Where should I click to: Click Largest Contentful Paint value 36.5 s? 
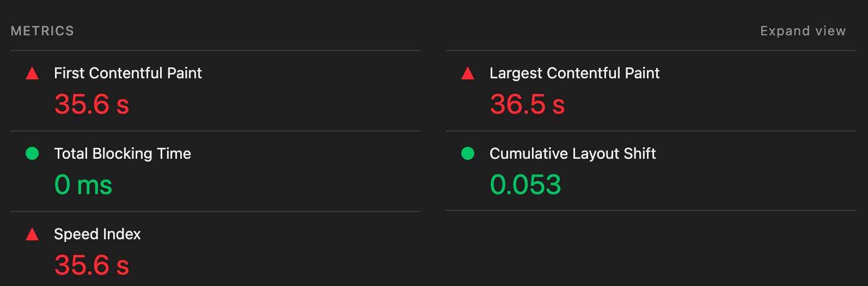tap(527, 104)
